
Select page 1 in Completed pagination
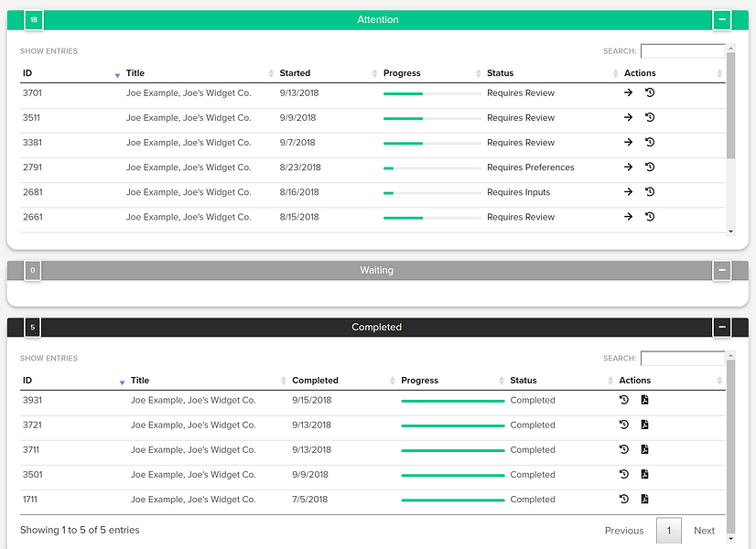669,531
